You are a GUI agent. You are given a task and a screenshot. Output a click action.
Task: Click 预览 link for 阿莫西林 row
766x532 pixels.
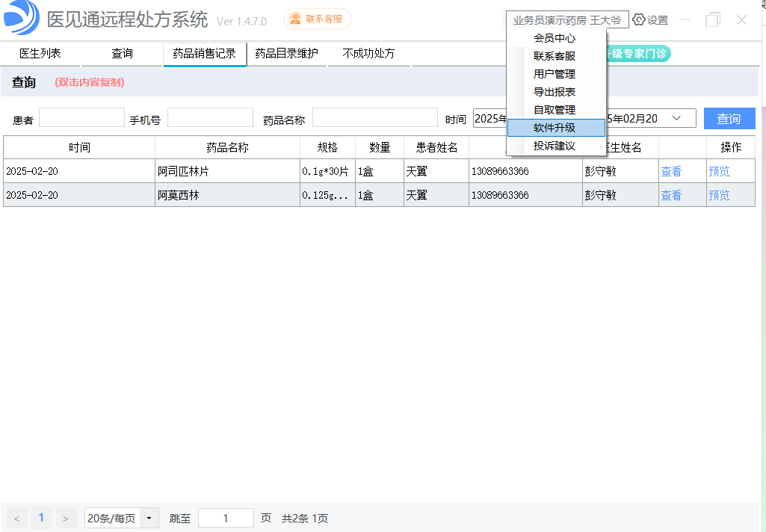coord(719,195)
